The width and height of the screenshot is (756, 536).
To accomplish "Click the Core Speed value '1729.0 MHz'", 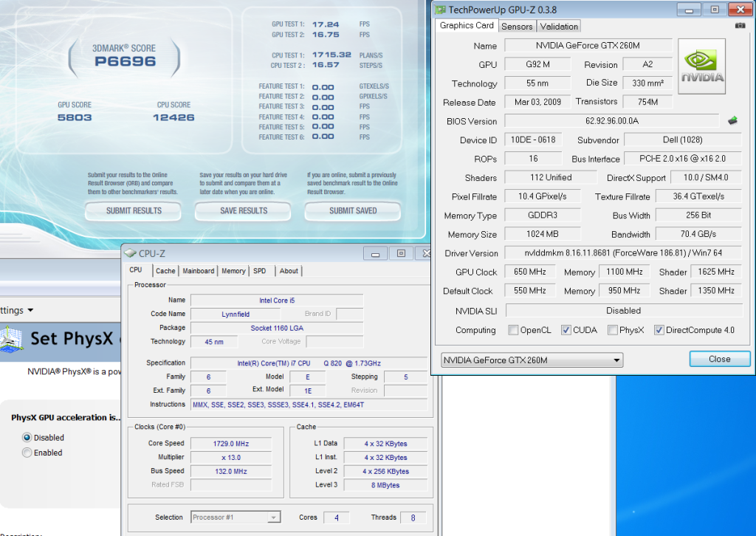I will (x=231, y=444).
